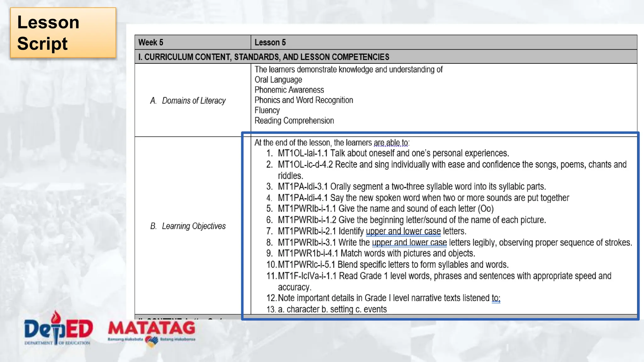Click the Phonemic Awareness line
Image resolution: width=644 pixels, height=362 pixels.
289,90
